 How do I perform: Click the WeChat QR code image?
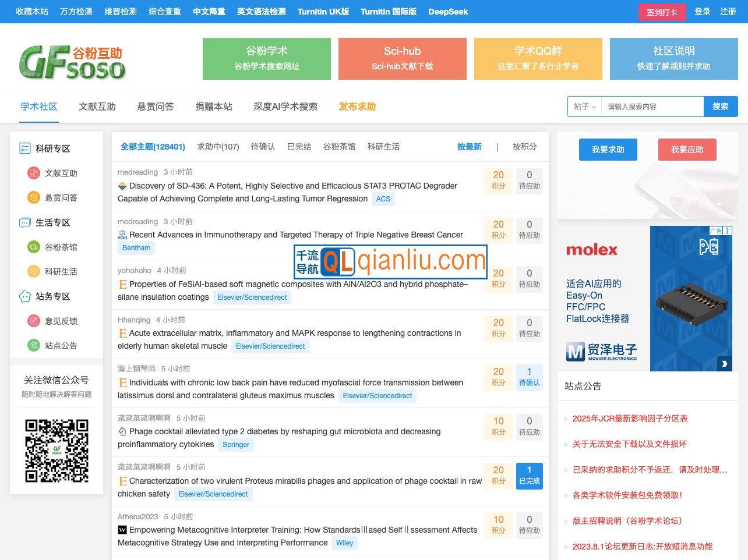pos(57,451)
